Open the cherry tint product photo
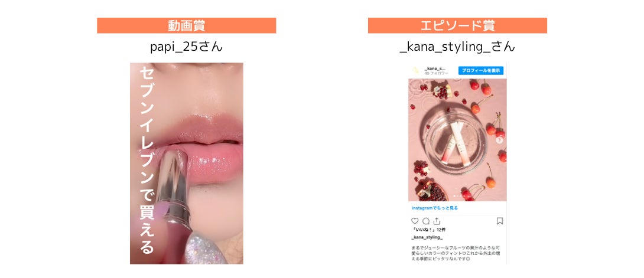Viewport: 644px width, 278px height. click(x=457, y=140)
